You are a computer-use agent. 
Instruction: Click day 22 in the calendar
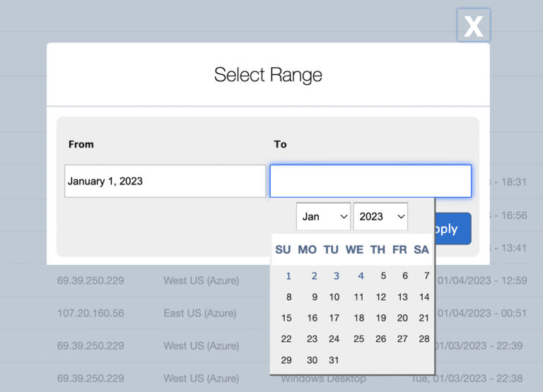286,339
